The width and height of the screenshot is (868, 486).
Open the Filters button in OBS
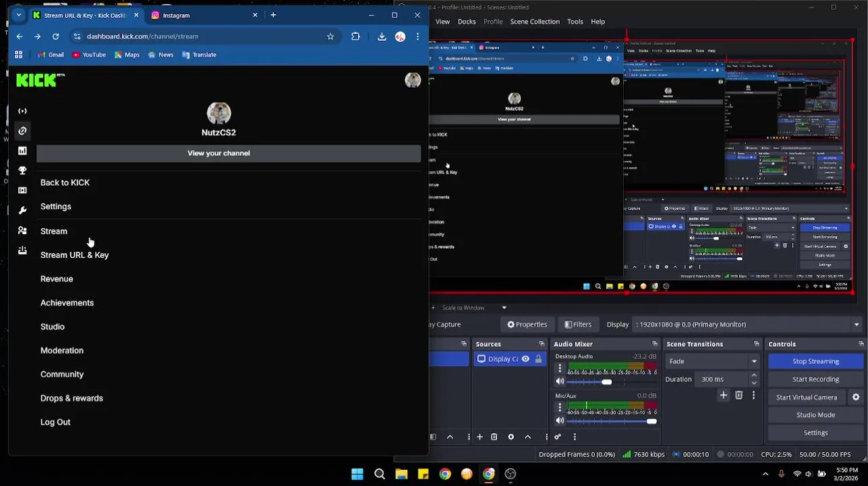click(578, 325)
